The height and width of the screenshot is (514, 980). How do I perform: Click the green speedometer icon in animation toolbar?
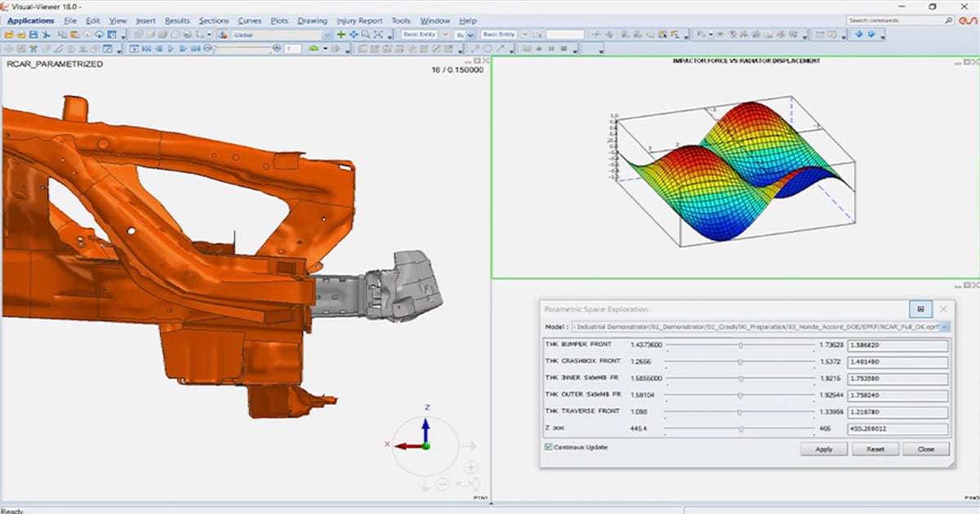click(313, 49)
